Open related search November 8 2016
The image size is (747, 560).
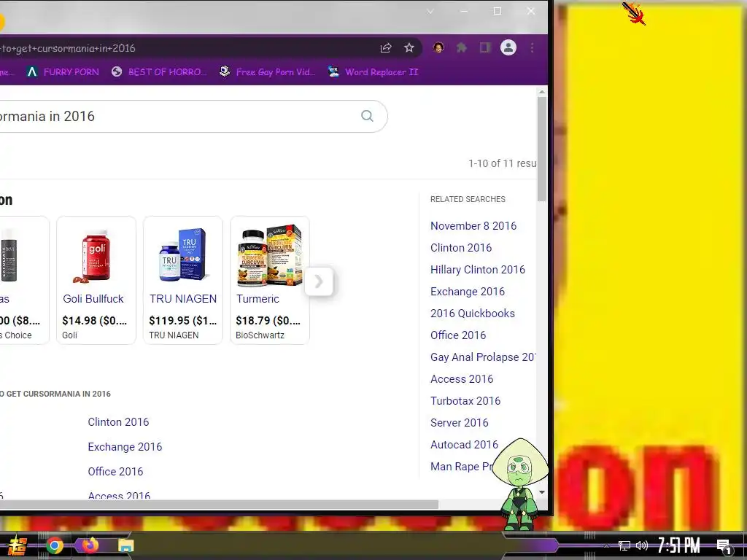[473, 226]
